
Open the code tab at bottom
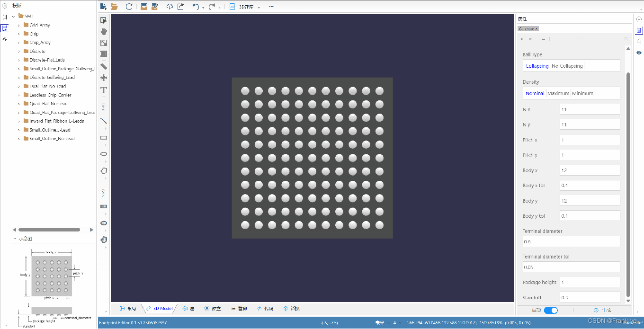[265, 308]
